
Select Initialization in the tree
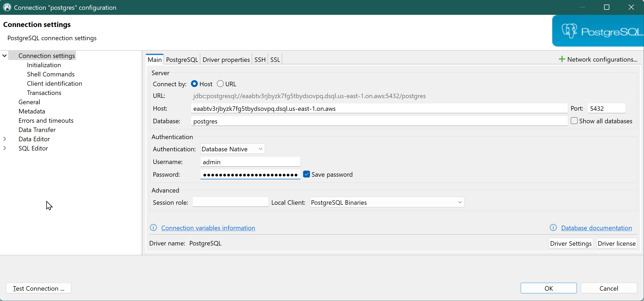(44, 65)
